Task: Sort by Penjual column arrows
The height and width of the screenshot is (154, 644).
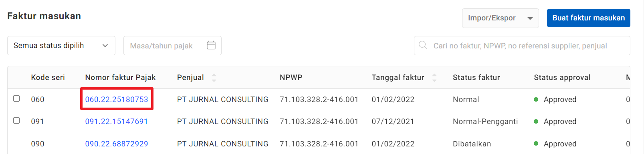Action: click(214, 78)
